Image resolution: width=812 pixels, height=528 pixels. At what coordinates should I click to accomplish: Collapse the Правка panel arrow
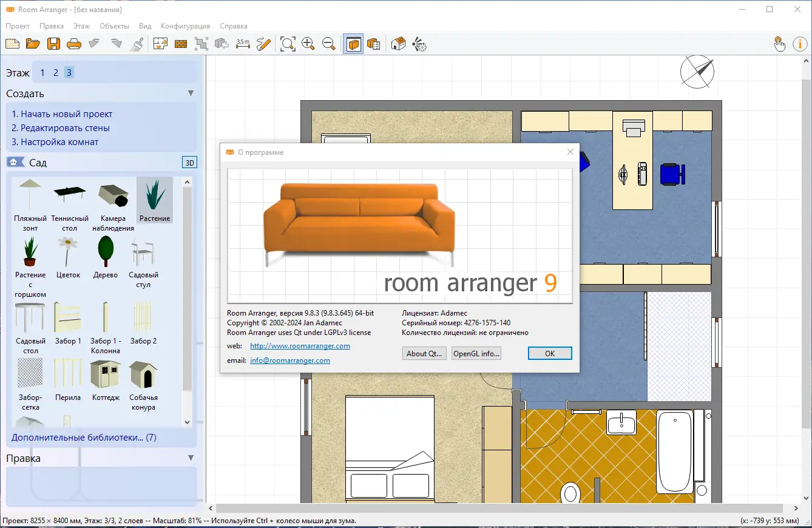point(191,458)
